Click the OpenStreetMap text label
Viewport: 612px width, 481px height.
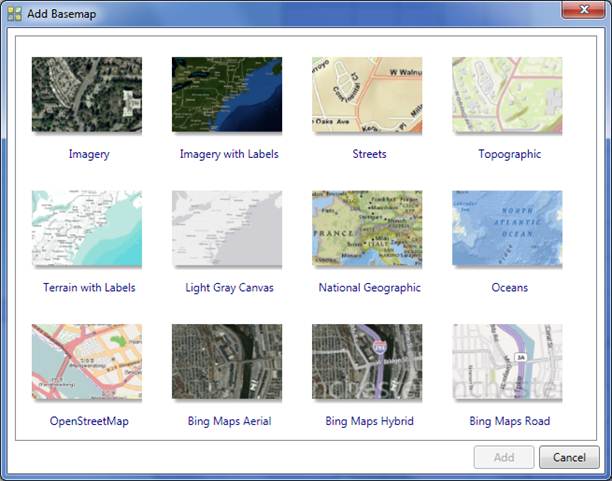click(x=89, y=421)
